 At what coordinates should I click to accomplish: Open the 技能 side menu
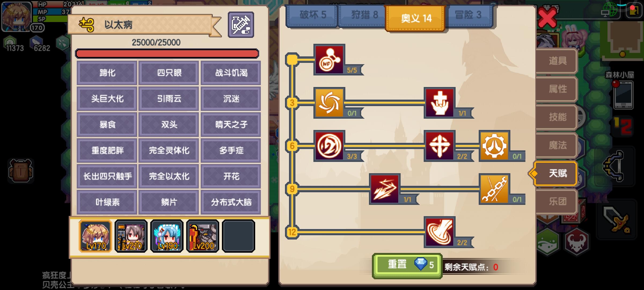(557, 117)
